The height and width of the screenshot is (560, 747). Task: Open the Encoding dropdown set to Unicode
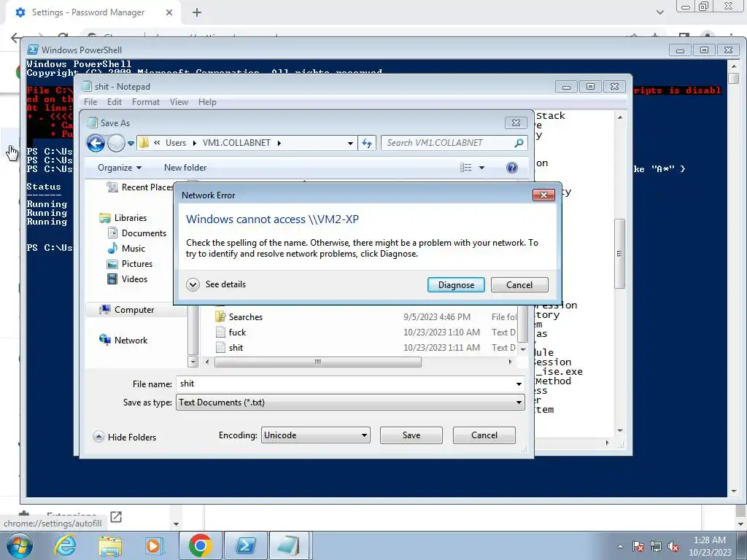click(x=315, y=435)
